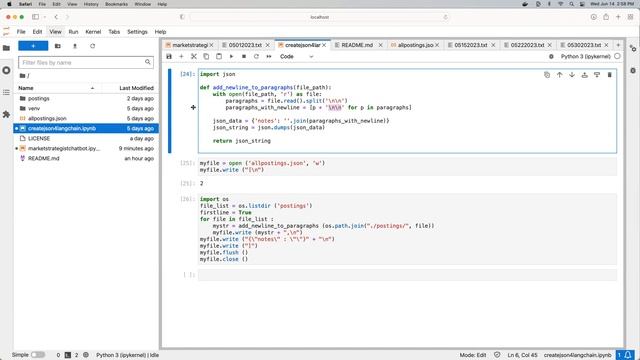Sort files by Last Modified column
Screen dimensions: 640x360
tap(130, 88)
